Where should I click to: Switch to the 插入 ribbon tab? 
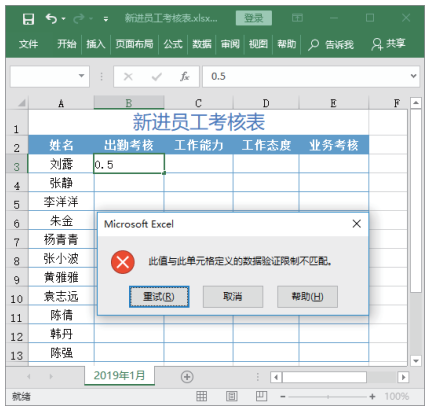point(96,44)
